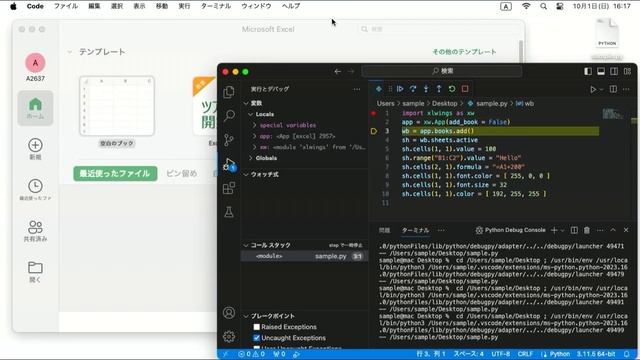This screenshot has height=360, width=640.
Task: Toggle the primary sidebar layout icon
Action: tap(588, 71)
